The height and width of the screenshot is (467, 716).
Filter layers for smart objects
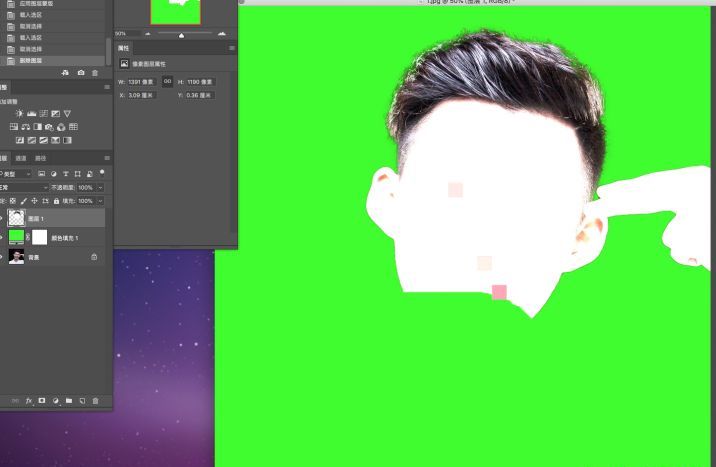click(x=90, y=173)
